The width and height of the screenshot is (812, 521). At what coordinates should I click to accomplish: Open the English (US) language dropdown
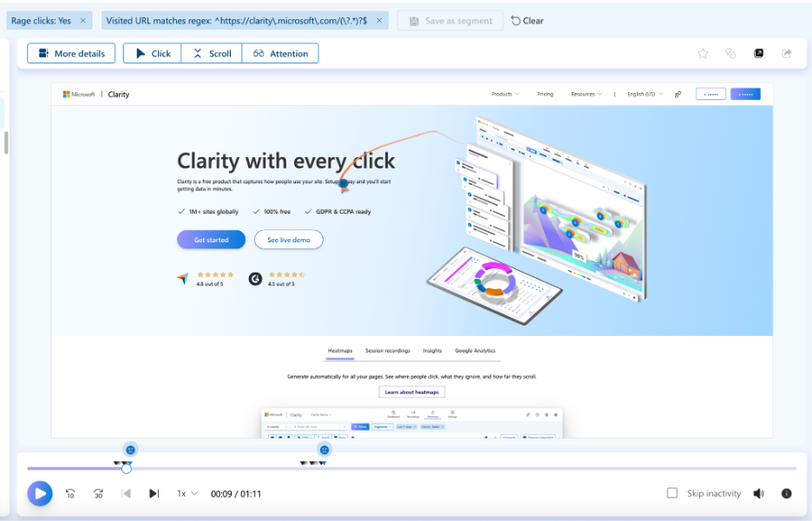click(645, 94)
